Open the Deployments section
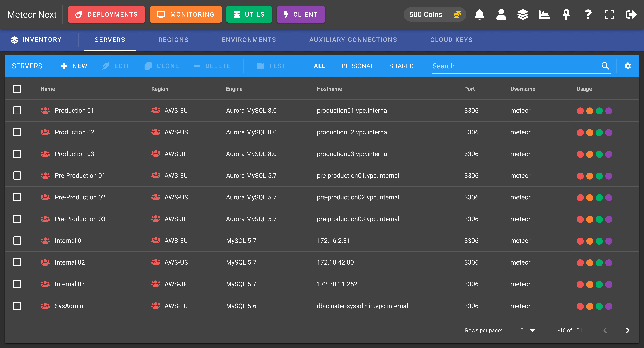This screenshot has height=348, width=644. [x=107, y=14]
